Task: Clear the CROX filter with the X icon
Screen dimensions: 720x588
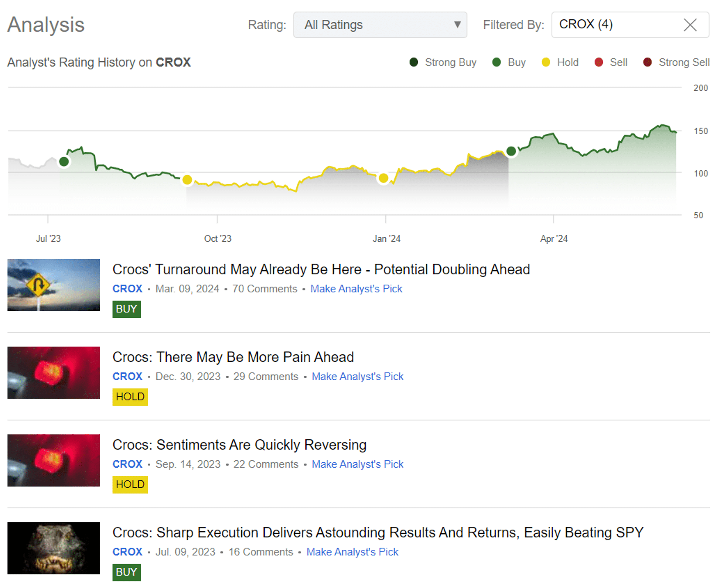Action: [690, 25]
